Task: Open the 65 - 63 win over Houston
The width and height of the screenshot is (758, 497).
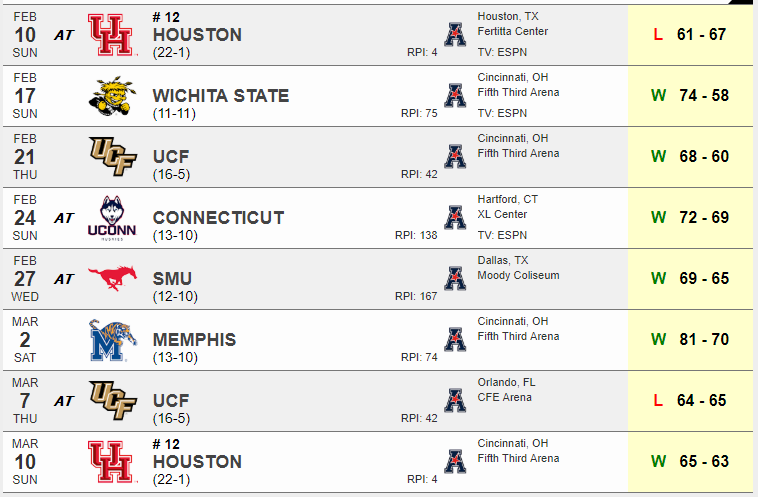Action: 704,461
